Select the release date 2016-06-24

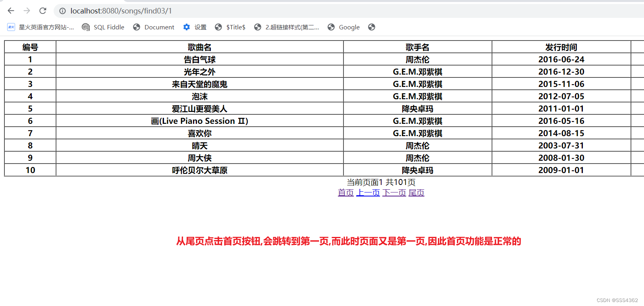(x=561, y=60)
